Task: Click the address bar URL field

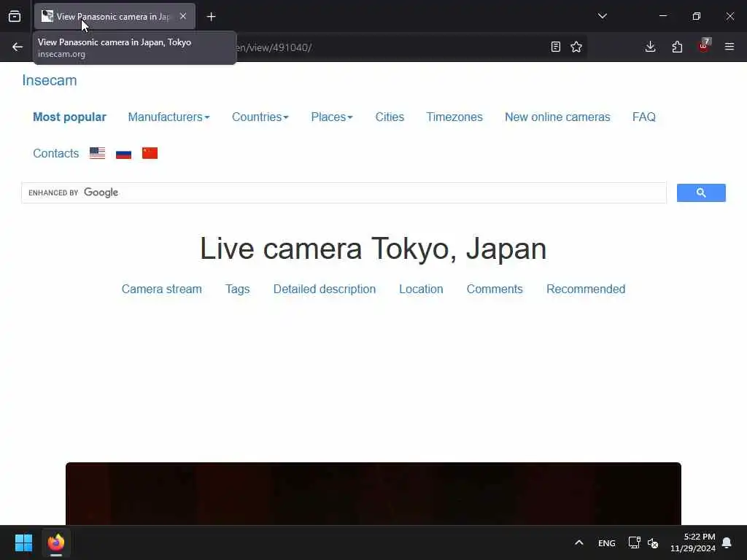Action: click(x=391, y=47)
